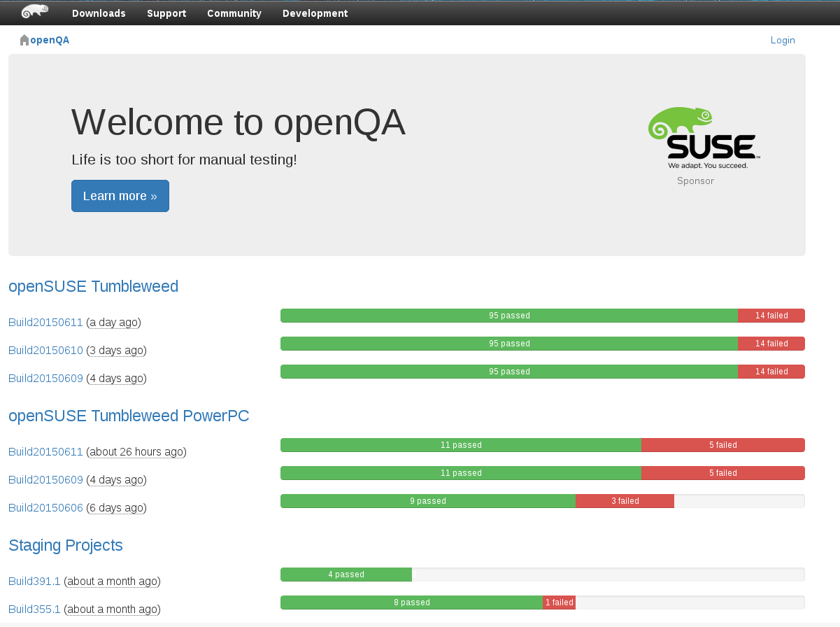The height and width of the screenshot is (627, 840).
Task: Open the Build355.1 link
Action: tap(34, 610)
